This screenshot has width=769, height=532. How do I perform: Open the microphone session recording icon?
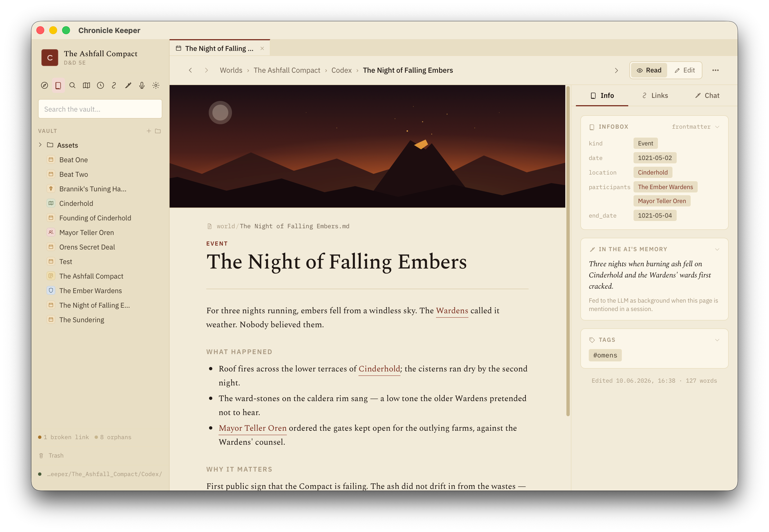pos(142,85)
